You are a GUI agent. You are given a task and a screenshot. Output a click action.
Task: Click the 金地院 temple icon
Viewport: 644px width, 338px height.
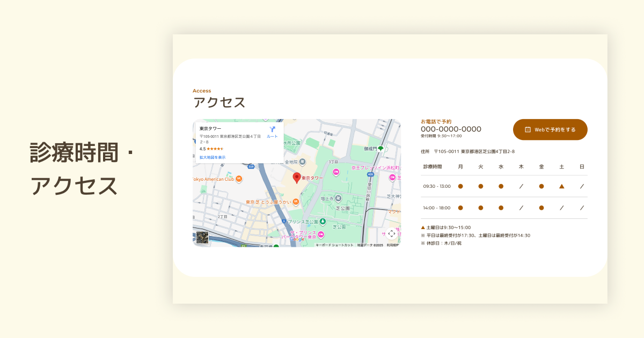point(302,161)
